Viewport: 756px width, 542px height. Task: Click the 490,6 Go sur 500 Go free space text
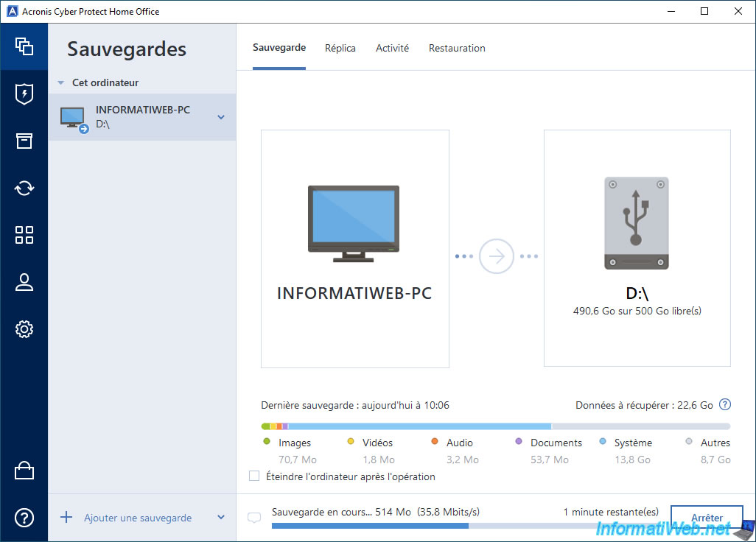[637, 311]
